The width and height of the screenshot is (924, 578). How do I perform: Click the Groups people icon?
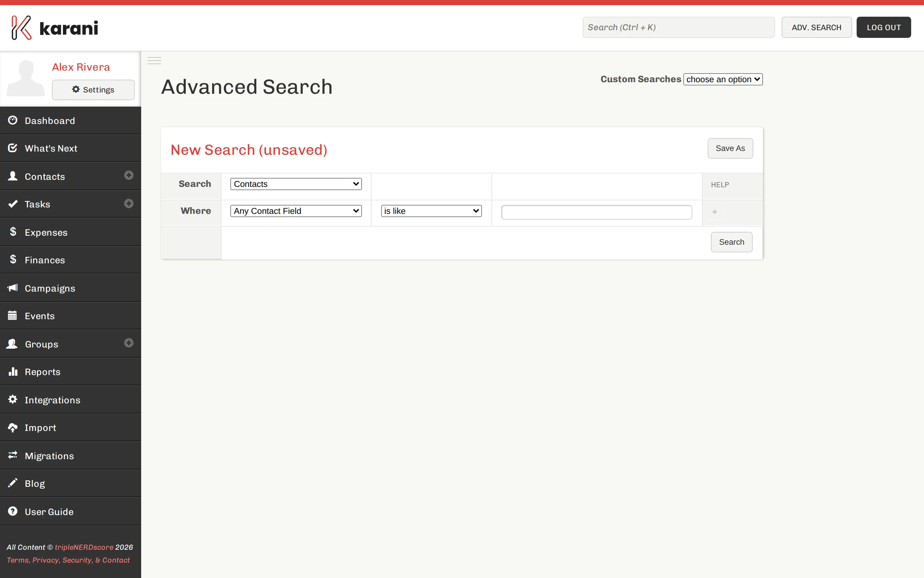coord(12,344)
